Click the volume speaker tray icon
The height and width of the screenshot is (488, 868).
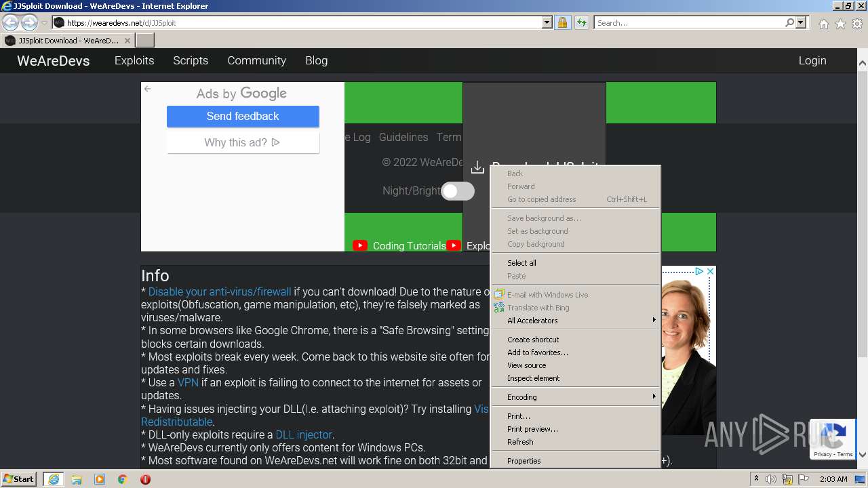[x=770, y=479]
